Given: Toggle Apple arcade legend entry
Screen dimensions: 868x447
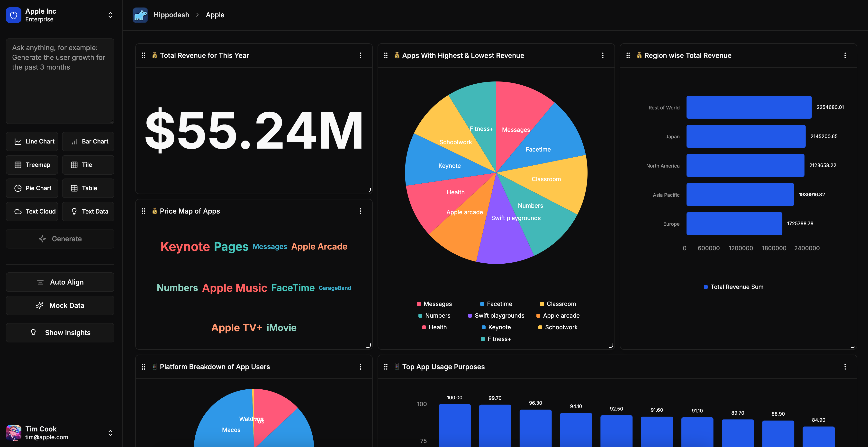Looking at the screenshot, I should [x=558, y=316].
